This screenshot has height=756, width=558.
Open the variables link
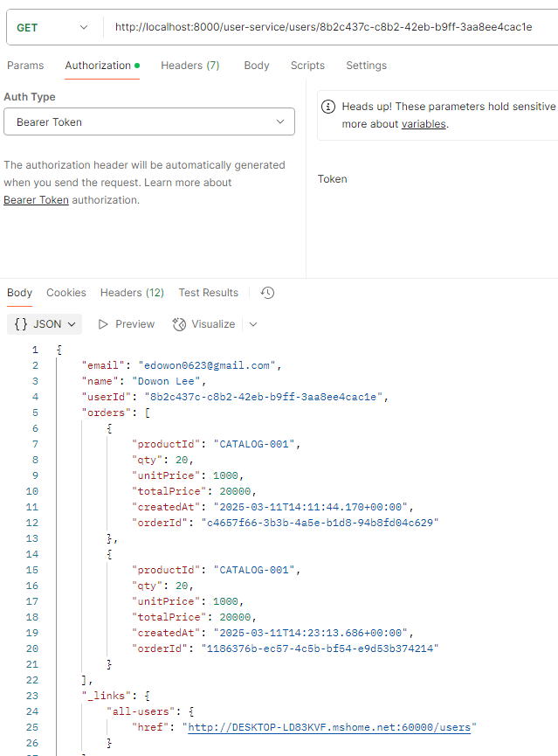click(x=424, y=124)
